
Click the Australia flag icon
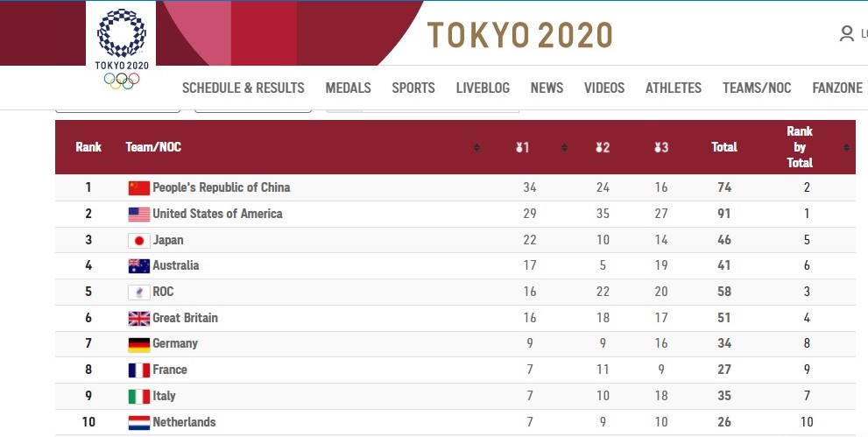click(x=139, y=266)
